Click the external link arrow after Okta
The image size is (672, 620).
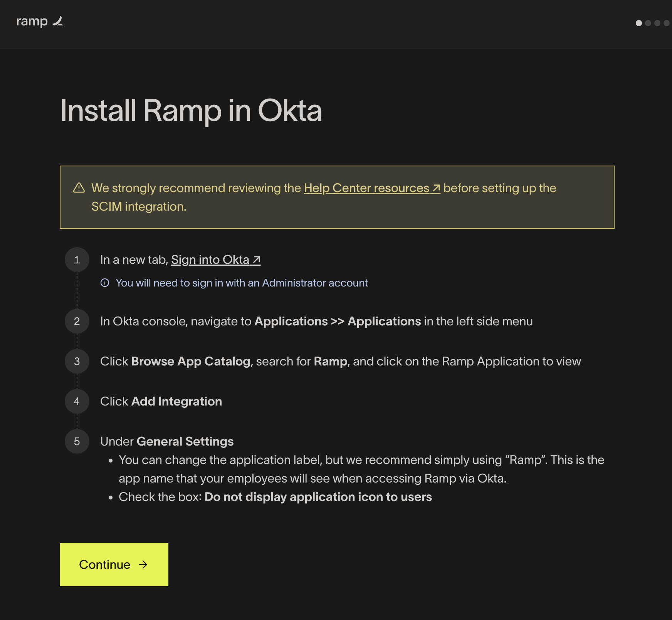pyautogui.click(x=257, y=260)
